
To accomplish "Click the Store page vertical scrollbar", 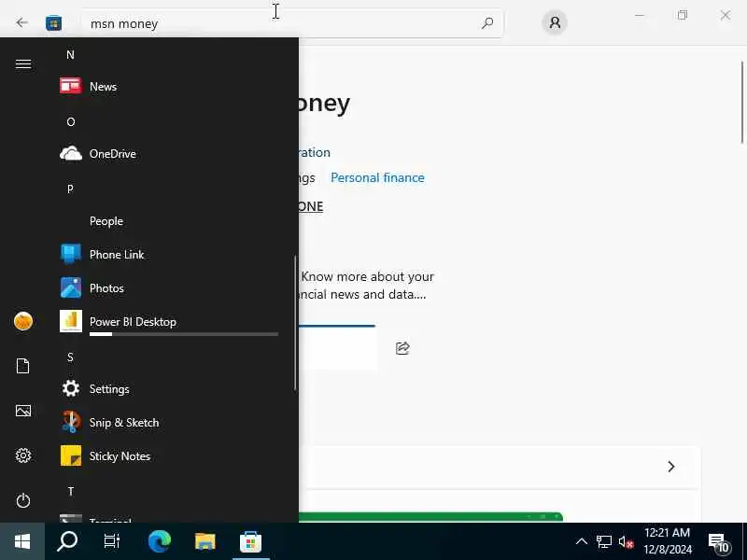I will click(x=742, y=102).
